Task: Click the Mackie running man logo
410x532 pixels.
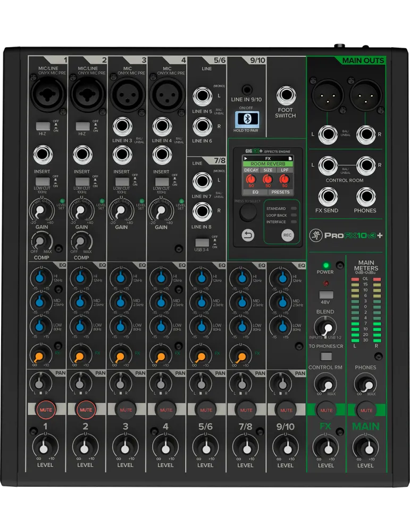Action: (316, 236)
